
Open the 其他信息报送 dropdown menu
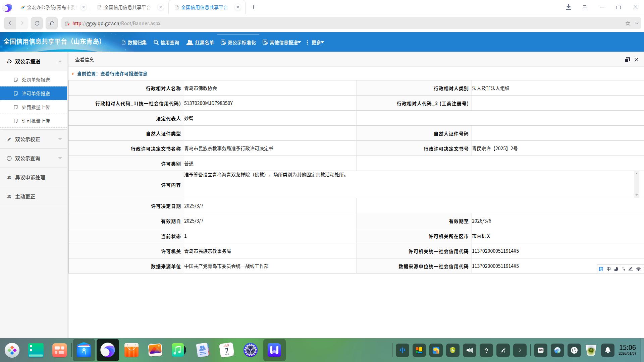[282, 43]
